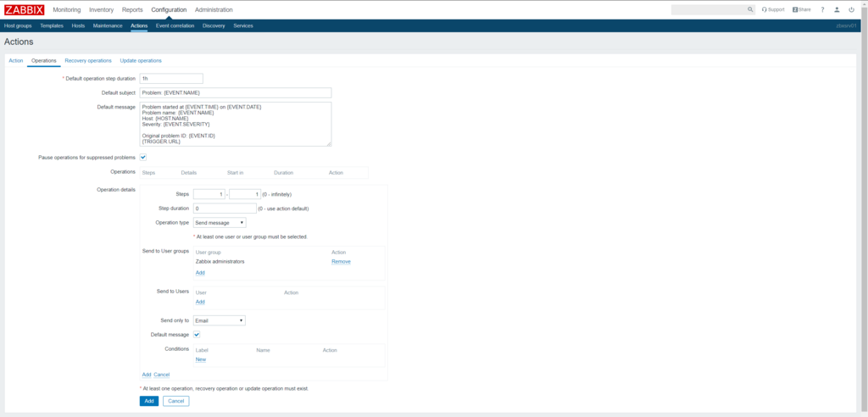The image size is (868, 417).
Task: Open the Support link with headset icon
Action: 773,9
